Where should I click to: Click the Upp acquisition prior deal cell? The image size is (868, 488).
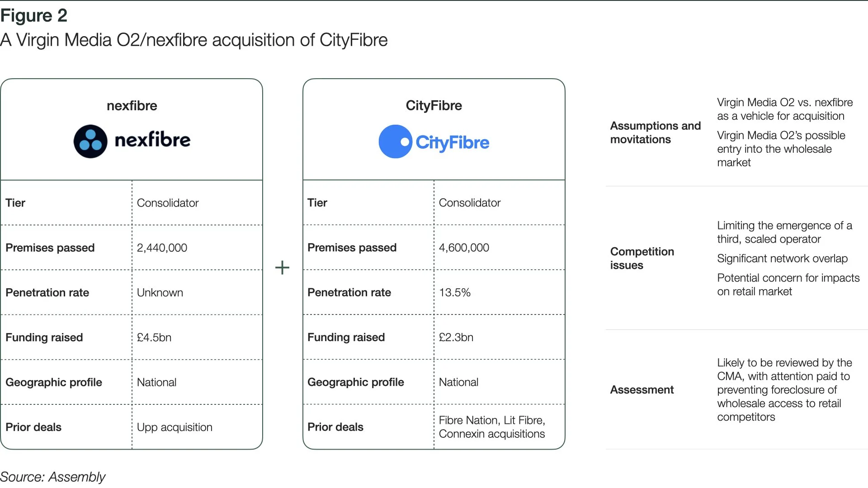[175, 427]
